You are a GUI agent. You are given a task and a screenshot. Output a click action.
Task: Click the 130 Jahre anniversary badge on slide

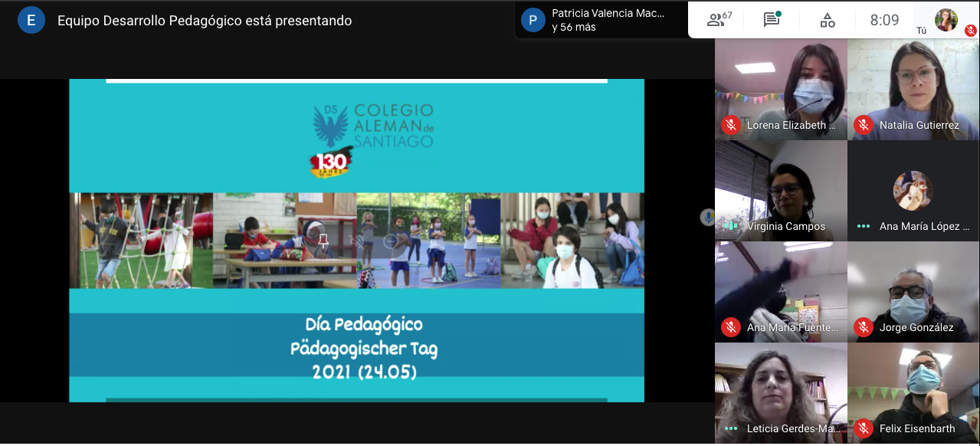[x=332, y=162]
